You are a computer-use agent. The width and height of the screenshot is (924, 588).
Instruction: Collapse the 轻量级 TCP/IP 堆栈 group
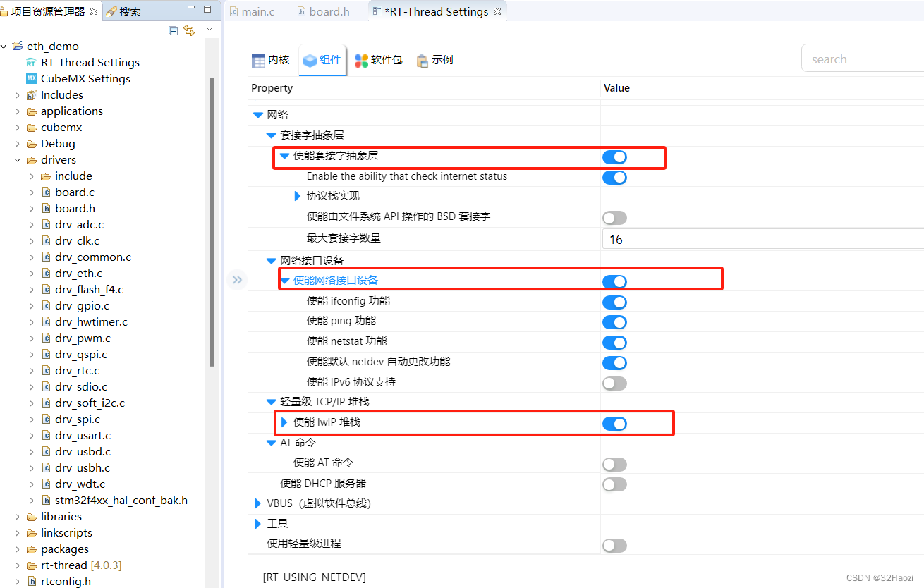tap(271, 402)
